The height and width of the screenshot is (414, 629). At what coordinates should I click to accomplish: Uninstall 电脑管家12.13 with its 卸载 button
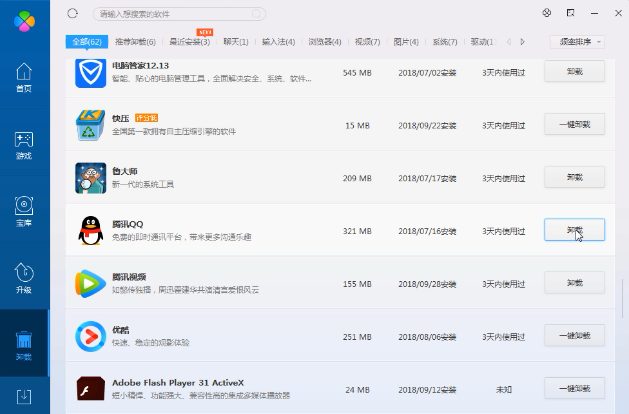(574, 71)
